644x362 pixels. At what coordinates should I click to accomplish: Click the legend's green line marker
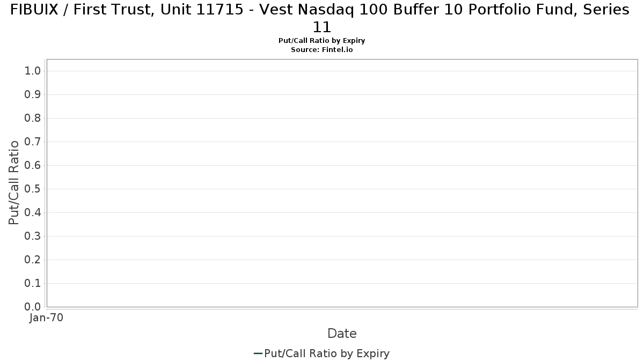click(258, 353)
